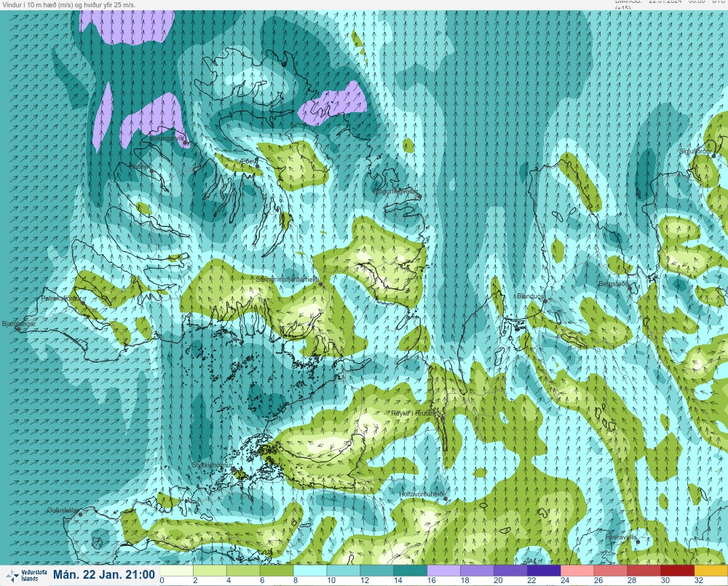The width and height of the screenshot is (728, 586).
Task: Select the 18–20 m/s purple legend swatch
Action: 478,571
